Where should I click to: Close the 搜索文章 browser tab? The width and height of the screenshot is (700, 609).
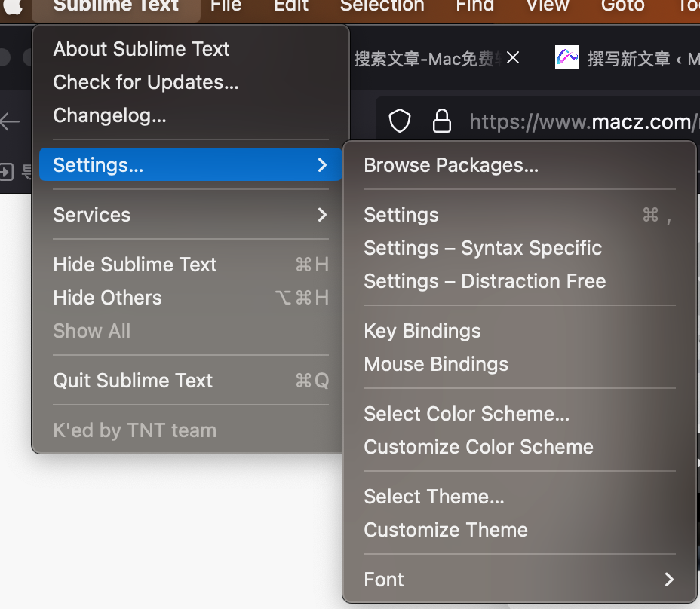(512, 57)
